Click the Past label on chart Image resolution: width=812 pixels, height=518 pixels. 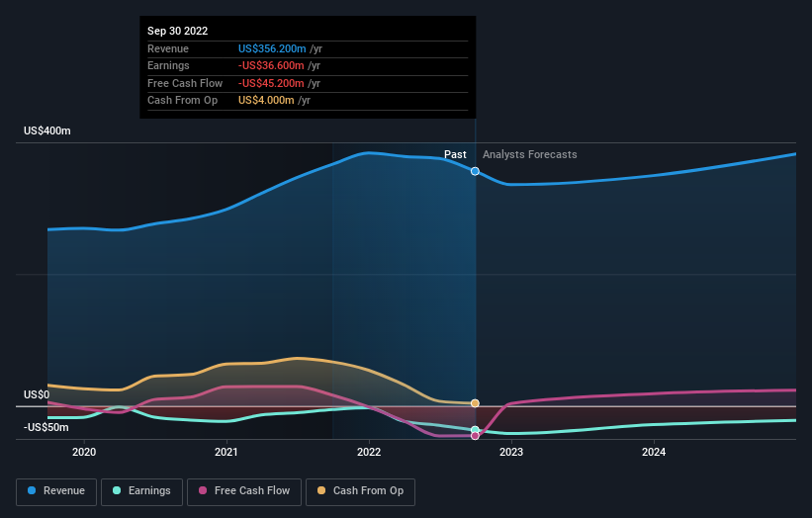(x=455, y=154)
